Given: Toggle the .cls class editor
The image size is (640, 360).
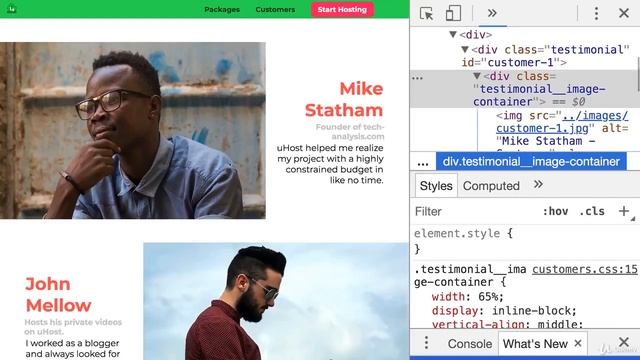Looking at the screenshot, I should tap(592, 211).
